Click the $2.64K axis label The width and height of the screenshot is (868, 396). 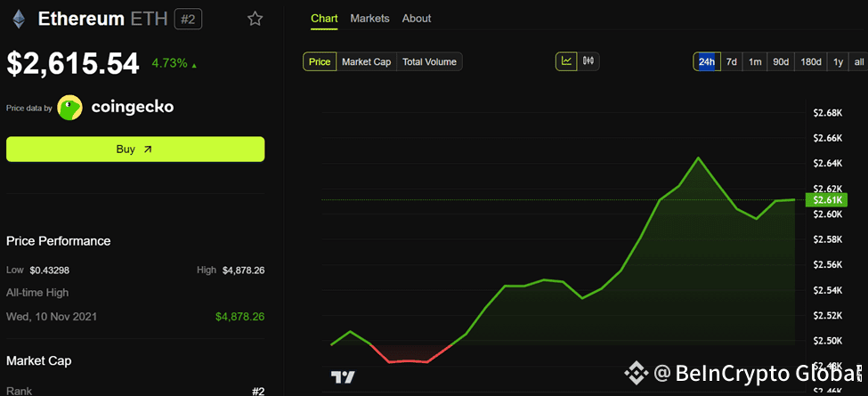[x=828, y=163]
